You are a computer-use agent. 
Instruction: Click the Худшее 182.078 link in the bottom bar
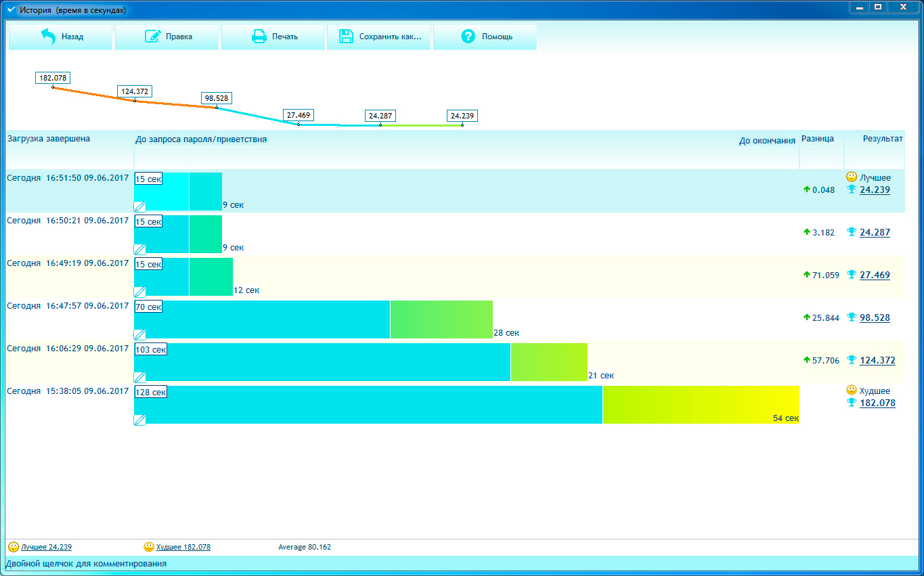coord(183,547)
